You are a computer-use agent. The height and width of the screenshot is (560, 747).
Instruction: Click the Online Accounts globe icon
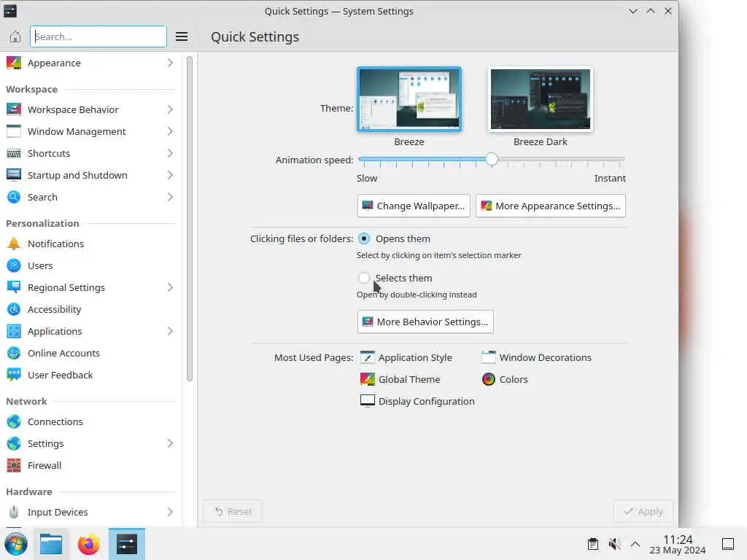[x=14, y=354]
